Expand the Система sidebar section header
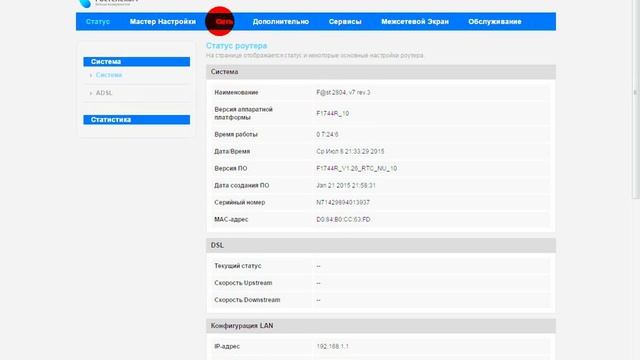The width and height of the screenshot is (640, 360). pyautogui.click(x=137, y=62)
